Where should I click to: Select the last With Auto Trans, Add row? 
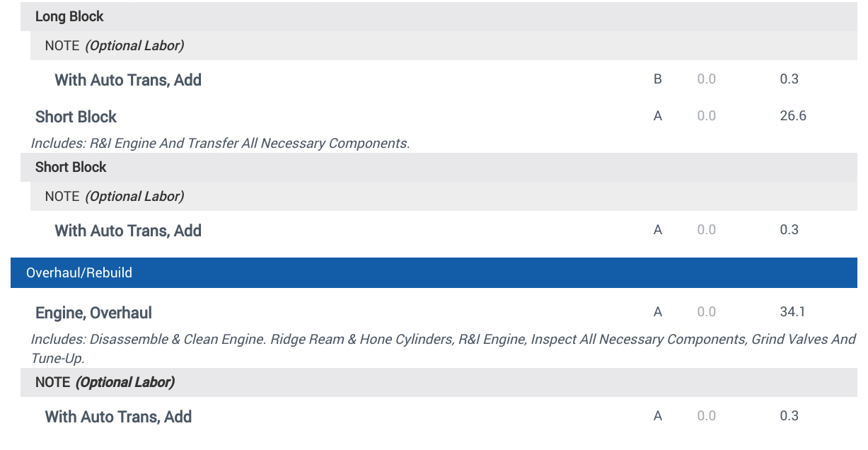click(x=118, y=417)
